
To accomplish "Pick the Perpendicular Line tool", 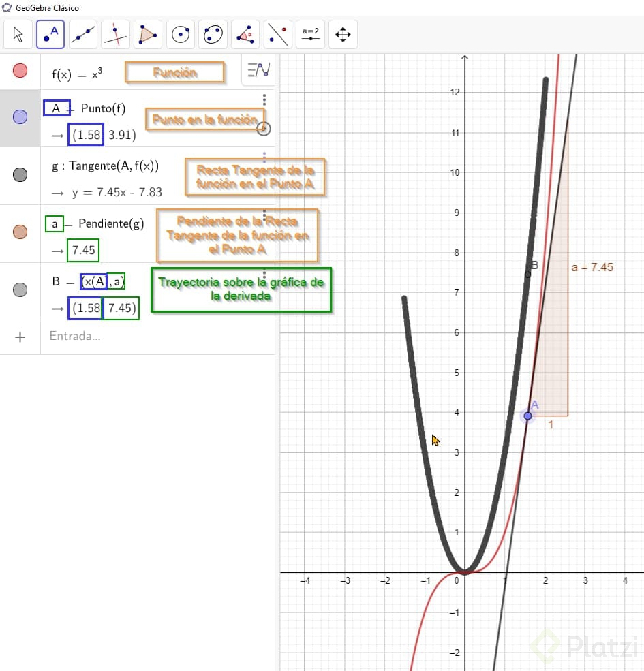I will [115, 34].
